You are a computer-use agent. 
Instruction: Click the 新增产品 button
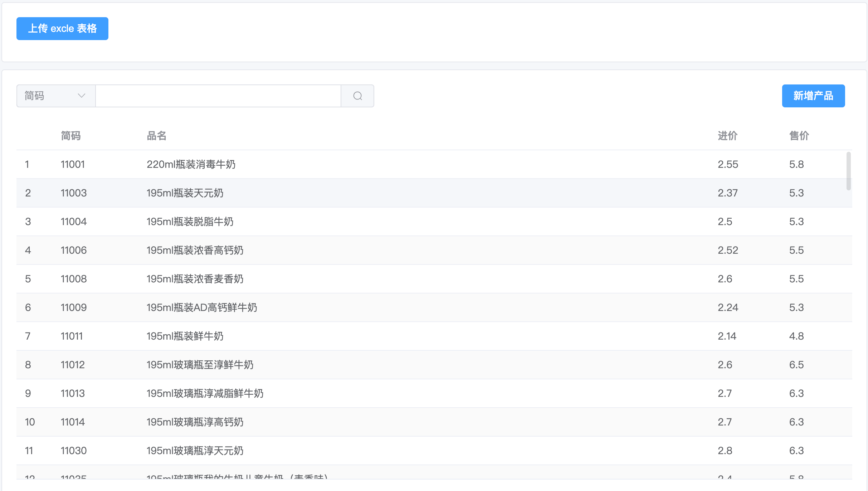[813, 96]
